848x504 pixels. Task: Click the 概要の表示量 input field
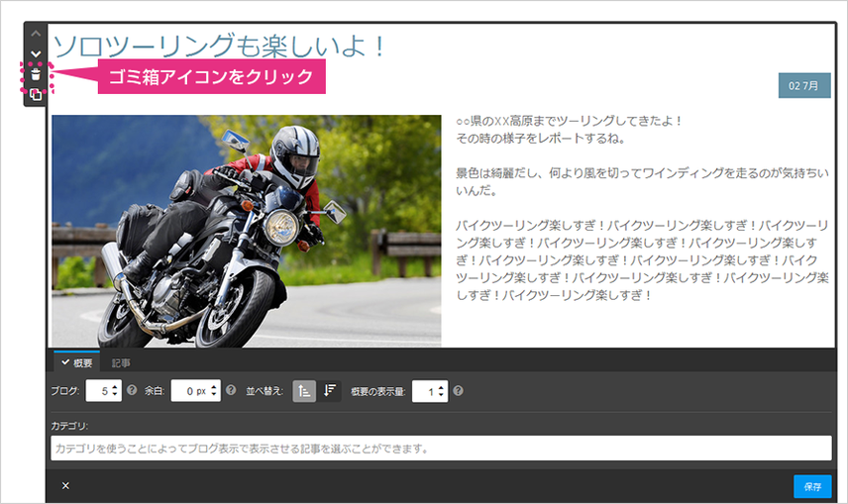point(429,391)
